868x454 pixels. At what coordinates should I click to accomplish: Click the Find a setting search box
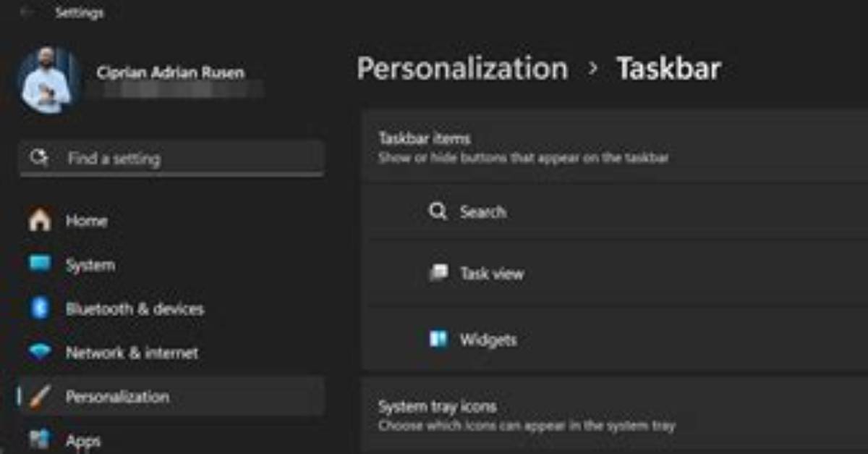click(171, 158)
